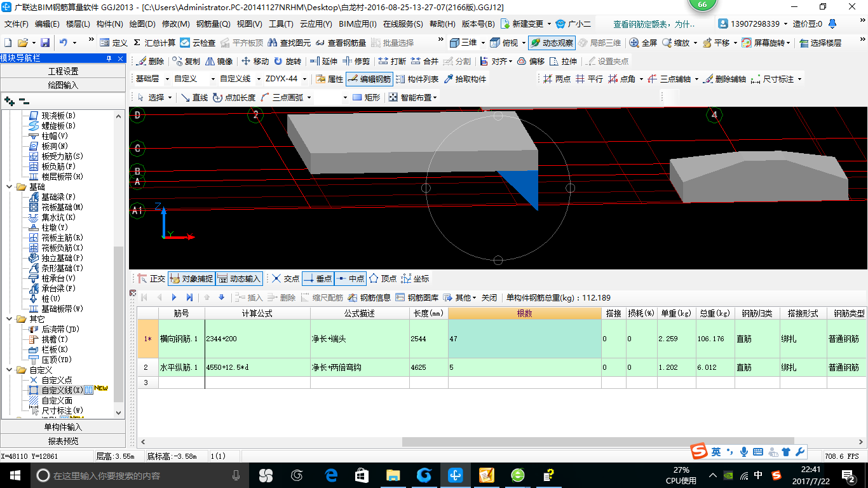
Task: Select the 合并 merge tool
Action: [424, 62]
